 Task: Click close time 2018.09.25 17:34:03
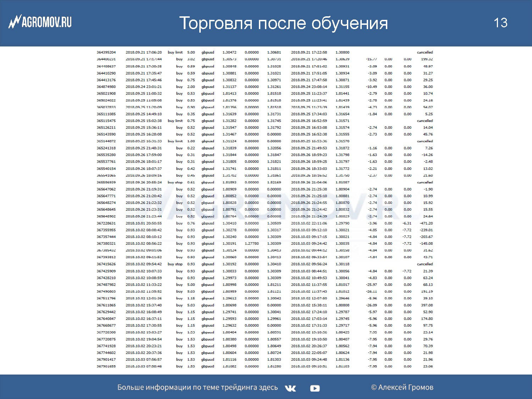309,114
